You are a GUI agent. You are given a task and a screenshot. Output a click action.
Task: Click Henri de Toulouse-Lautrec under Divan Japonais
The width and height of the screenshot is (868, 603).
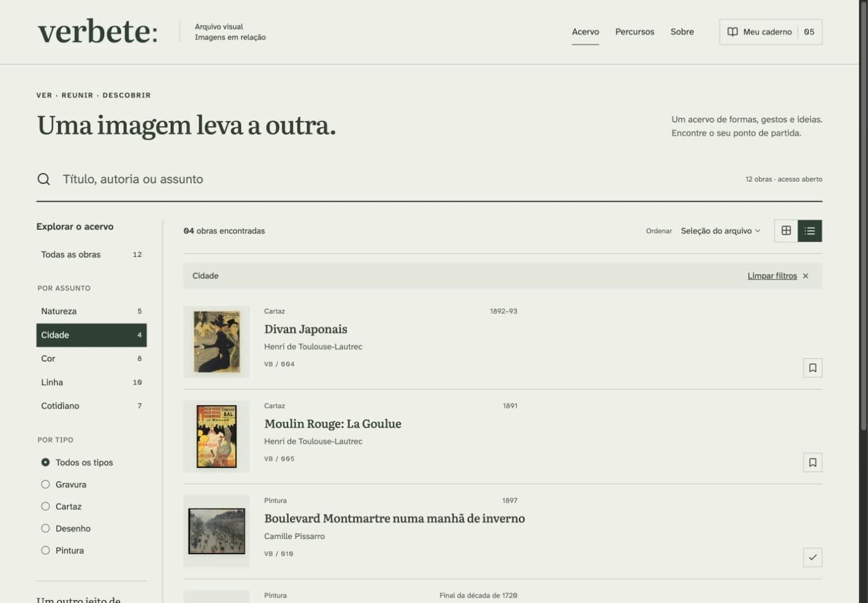click(313, 347)
